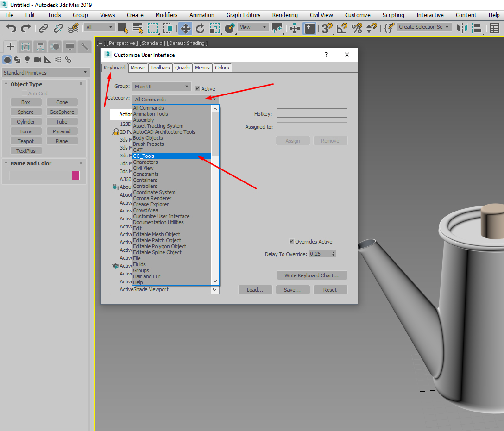Enable the AutoGrid checkbox
504x431 pixels.
coord(25,93)
